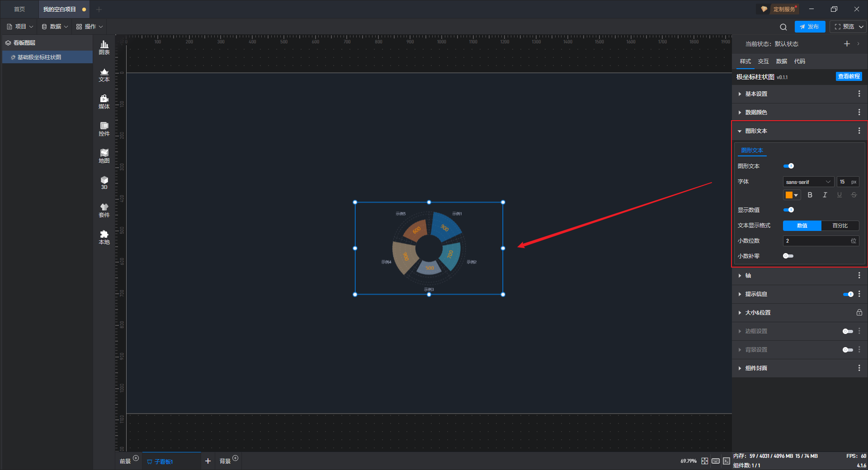Add a new sub-board with plus icon

(x=208, y=461)
